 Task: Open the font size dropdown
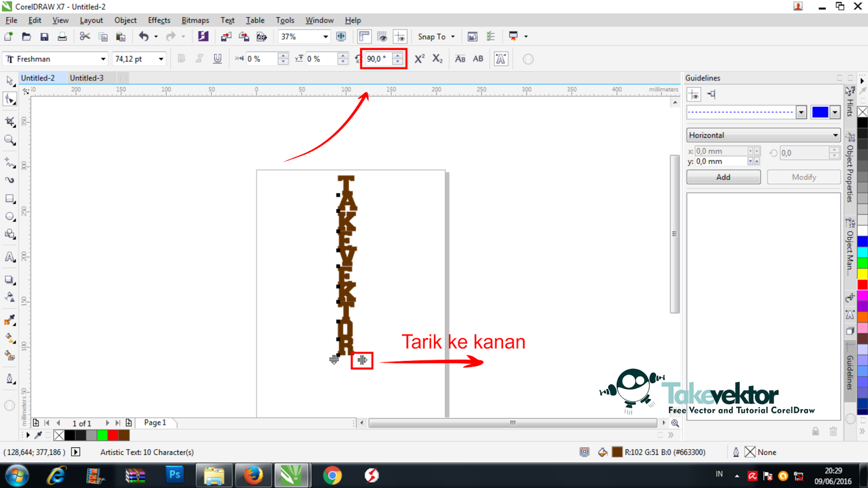(161, 59)
